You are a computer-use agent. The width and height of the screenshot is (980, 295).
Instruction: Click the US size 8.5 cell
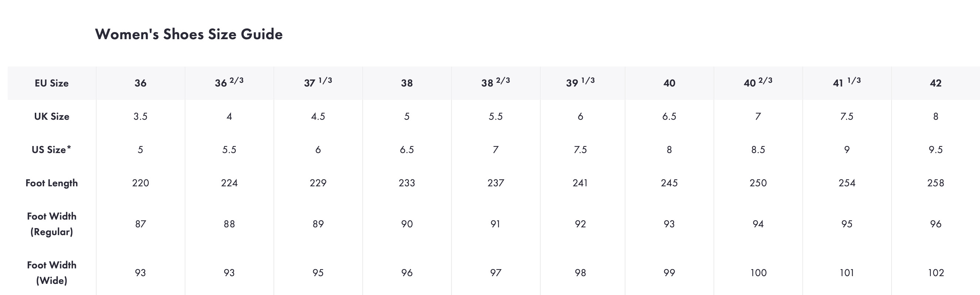(758, 150)
